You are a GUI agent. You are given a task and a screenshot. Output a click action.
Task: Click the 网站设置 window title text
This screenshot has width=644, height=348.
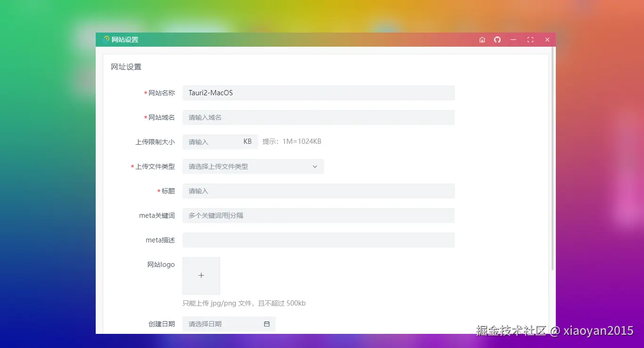click(x=125, y=40)
